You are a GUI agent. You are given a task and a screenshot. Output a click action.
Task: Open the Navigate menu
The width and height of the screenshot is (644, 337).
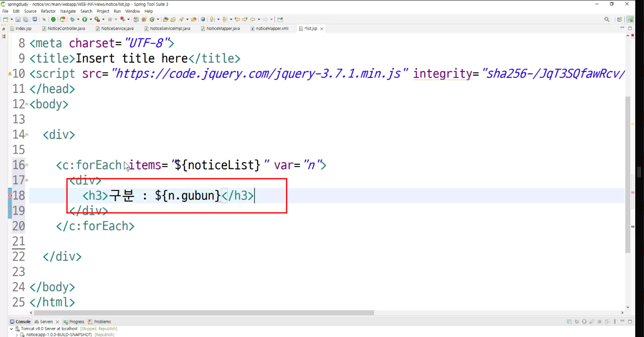(x=68, y=11)
